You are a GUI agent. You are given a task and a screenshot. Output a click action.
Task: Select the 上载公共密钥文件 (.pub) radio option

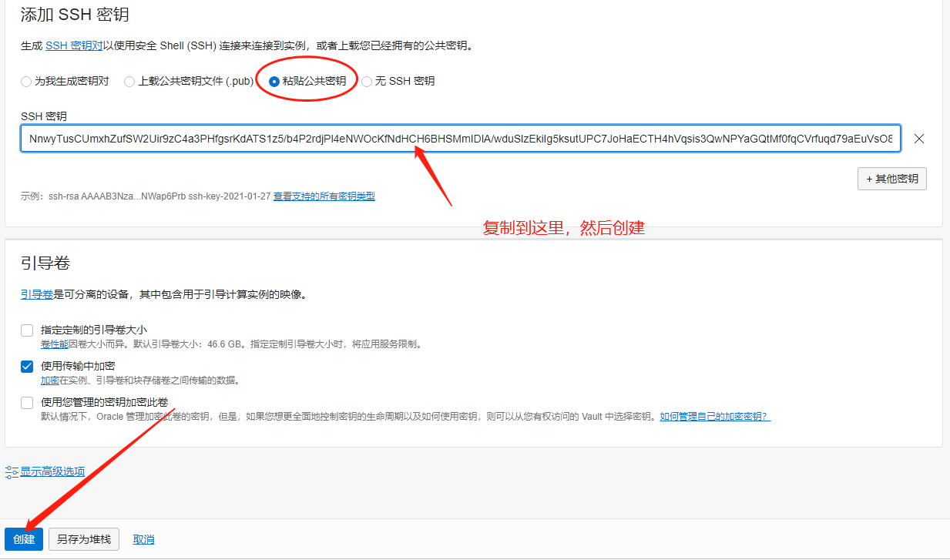[x=129, y=81]
